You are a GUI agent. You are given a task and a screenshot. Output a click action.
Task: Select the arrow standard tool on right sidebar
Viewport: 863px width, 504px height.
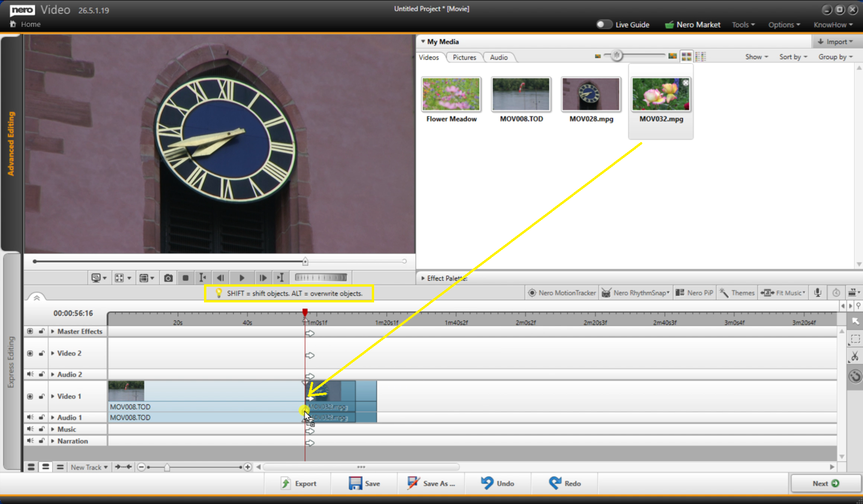855,321
